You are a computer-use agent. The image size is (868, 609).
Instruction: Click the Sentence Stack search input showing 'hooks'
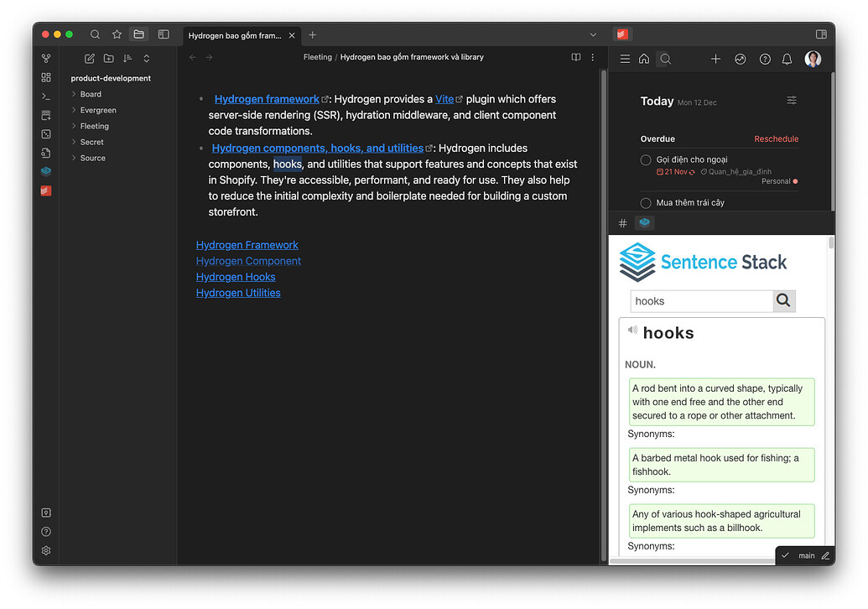pos(703,299)
